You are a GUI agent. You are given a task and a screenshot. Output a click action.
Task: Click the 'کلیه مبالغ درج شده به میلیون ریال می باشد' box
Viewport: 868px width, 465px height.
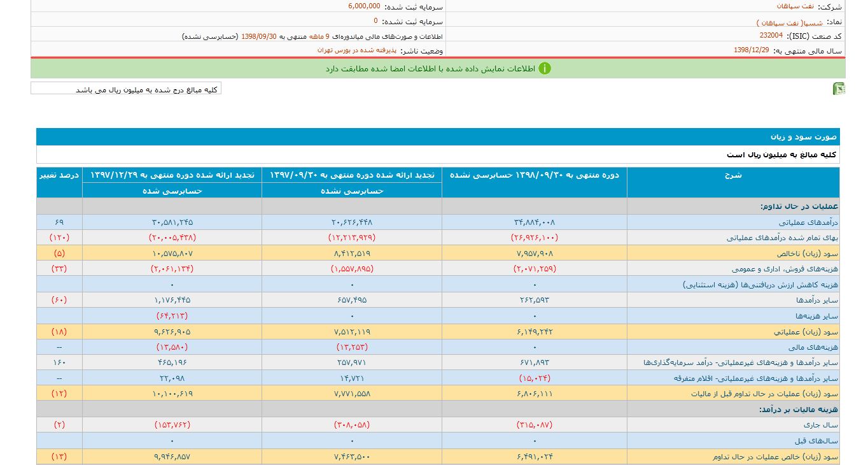(126, 89)
